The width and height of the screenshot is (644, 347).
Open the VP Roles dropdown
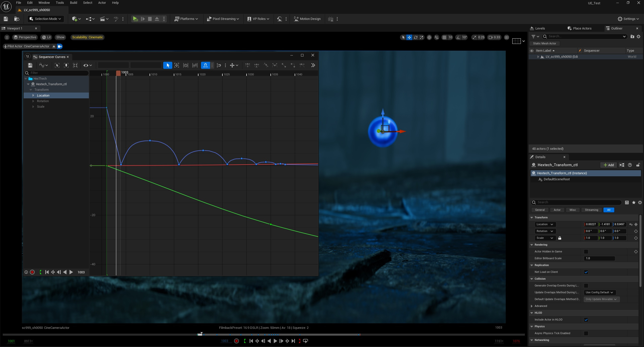tap(258, 19)
